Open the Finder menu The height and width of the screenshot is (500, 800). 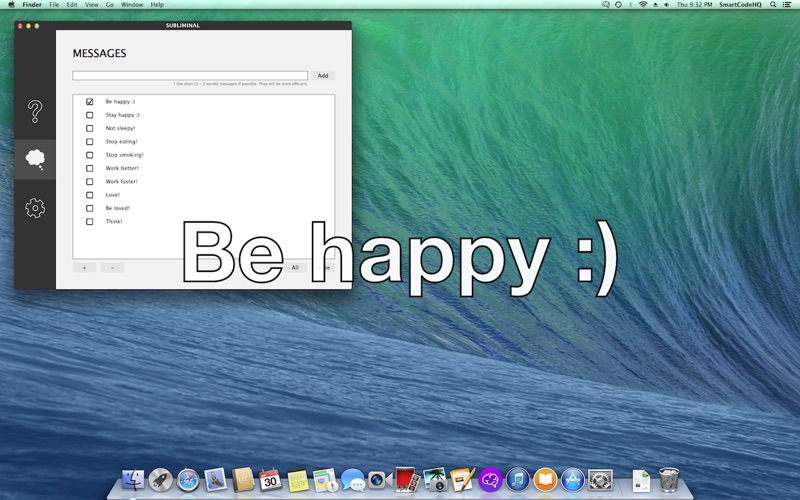(32, 5)
